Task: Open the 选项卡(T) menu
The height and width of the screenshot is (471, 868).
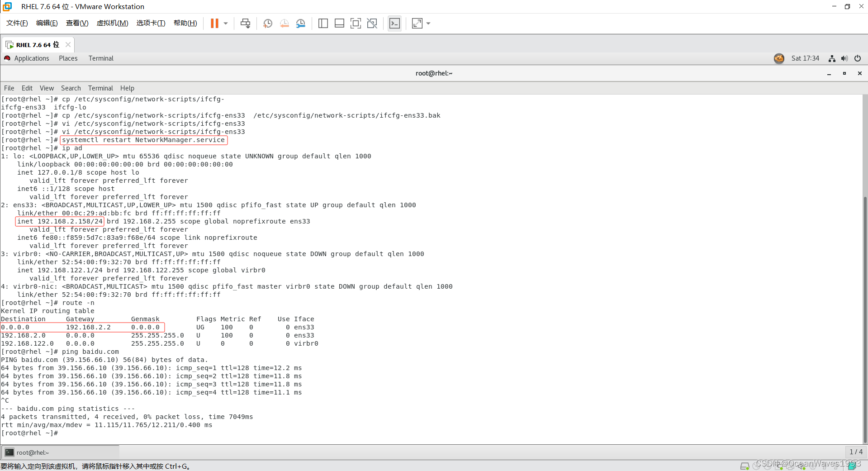Action: pos(151,23)
